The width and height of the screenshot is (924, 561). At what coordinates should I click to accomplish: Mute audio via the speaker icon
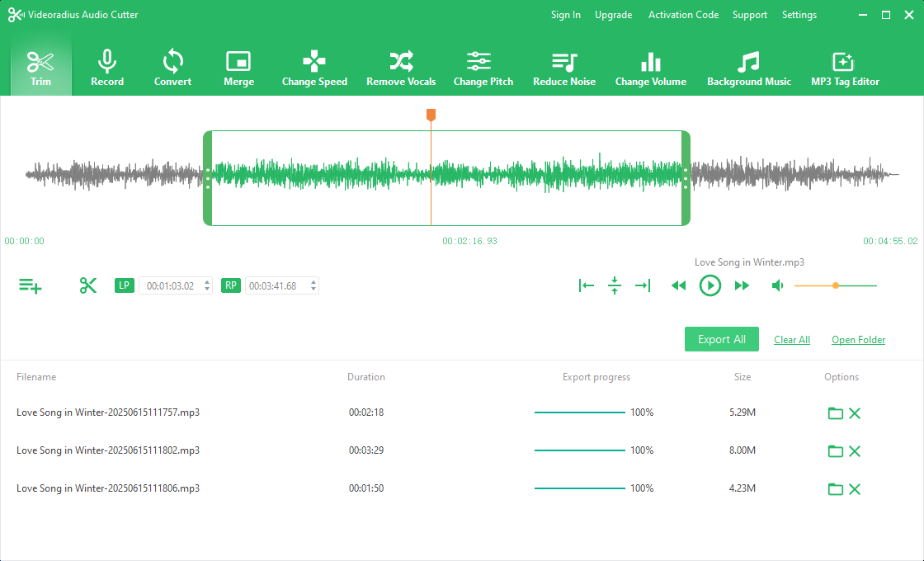click(x=776, y=285)
